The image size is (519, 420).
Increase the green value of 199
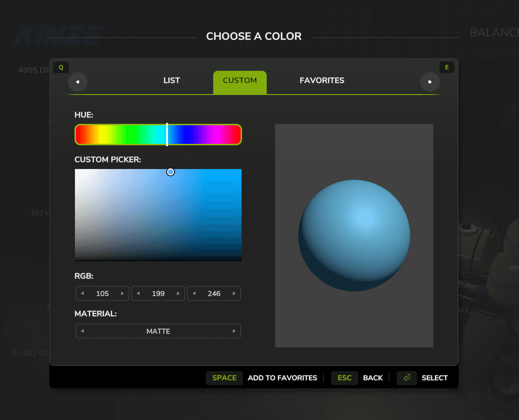tap(178, 293)
